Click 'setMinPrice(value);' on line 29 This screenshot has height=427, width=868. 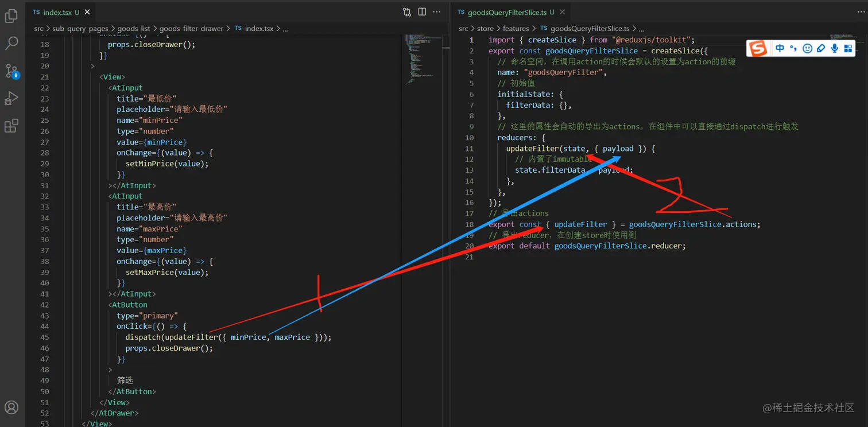(167, 164)
